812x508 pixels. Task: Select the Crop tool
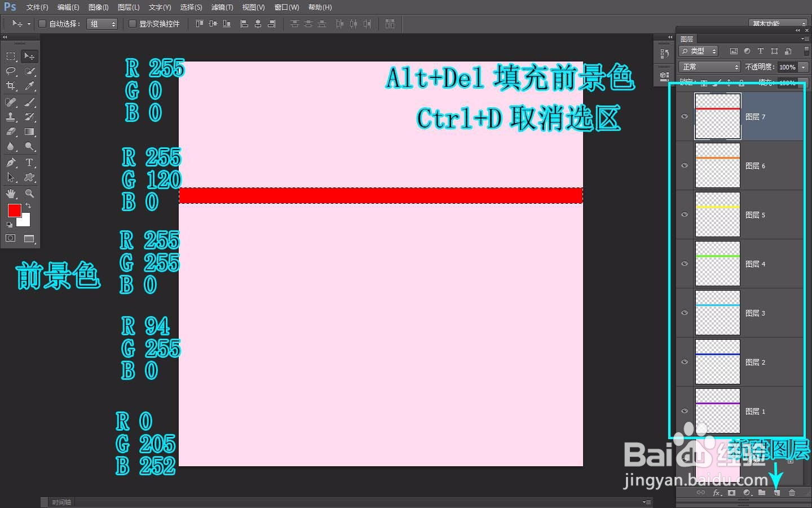pos(11,86)
